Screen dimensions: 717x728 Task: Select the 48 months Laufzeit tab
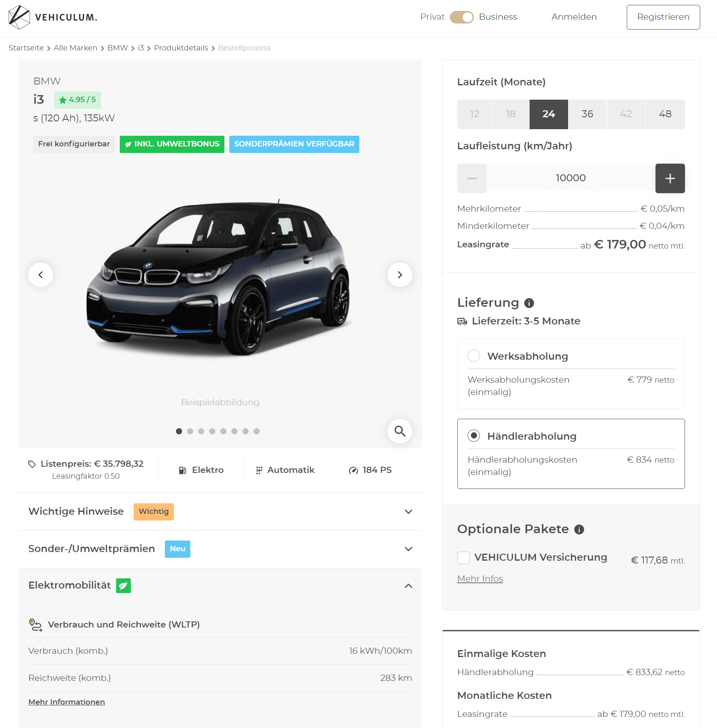point(665,114)
